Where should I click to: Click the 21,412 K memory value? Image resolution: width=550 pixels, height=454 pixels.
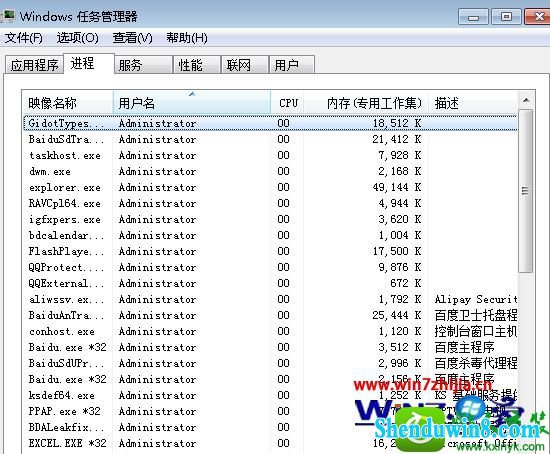397,139
